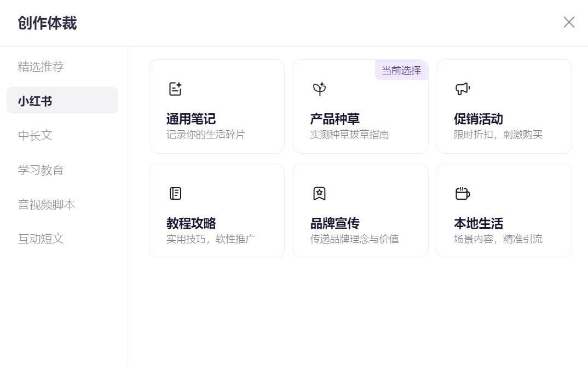Click the notebook icon on 教程攻略 card

click(175, 193)
